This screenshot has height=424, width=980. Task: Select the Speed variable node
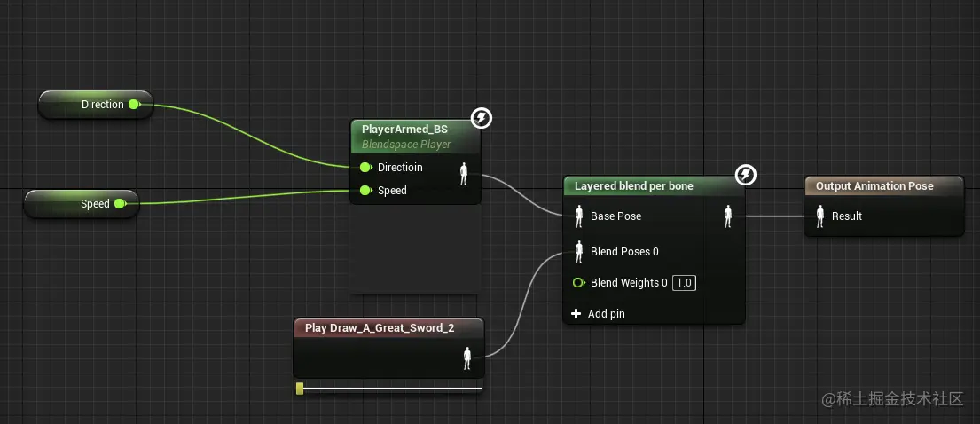82,204
